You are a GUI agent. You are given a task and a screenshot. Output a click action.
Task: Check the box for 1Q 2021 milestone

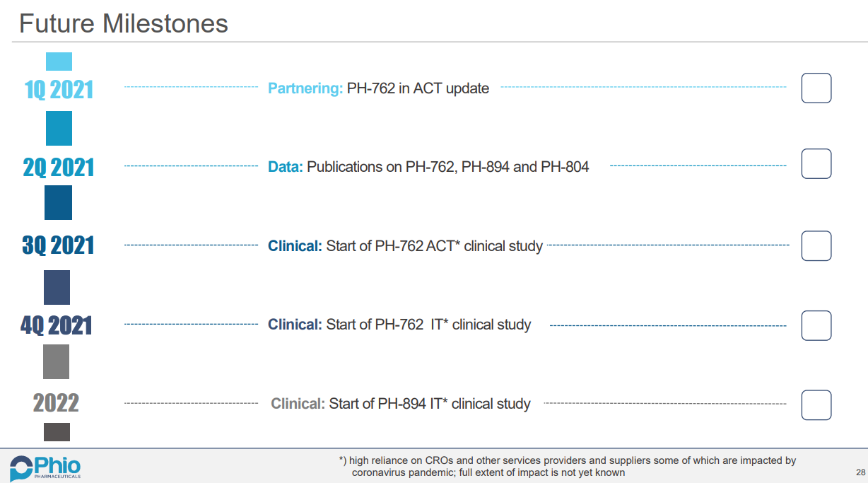(816, 88)
